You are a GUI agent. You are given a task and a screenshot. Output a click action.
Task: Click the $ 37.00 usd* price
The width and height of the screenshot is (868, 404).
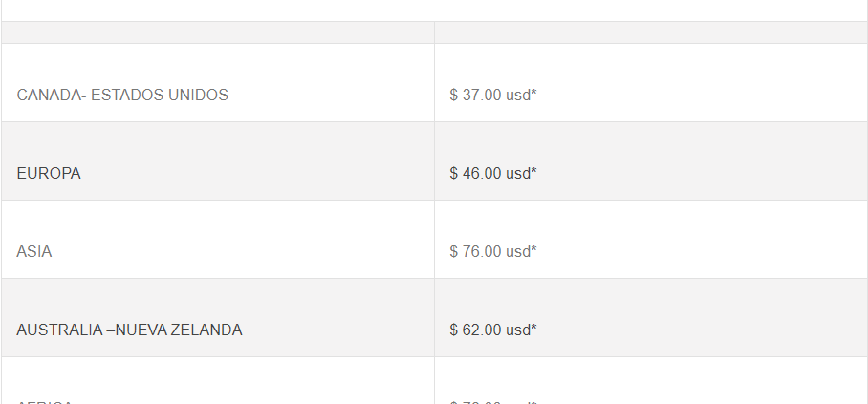[x=493, y=96]
